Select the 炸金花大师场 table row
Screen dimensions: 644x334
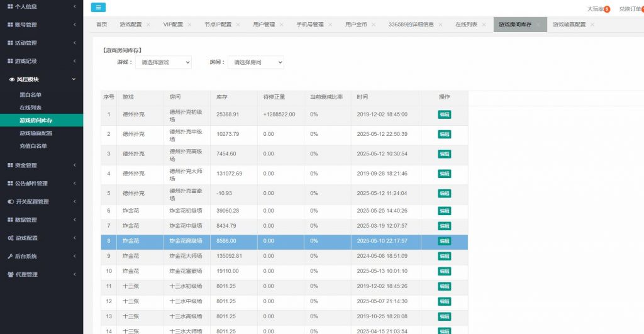click(283, 256)
